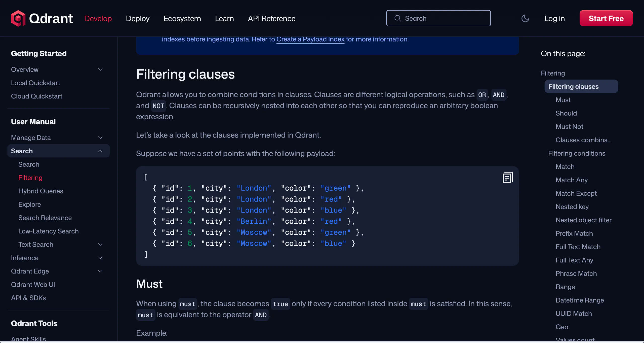Viewport: 644px width, 343px height.
Task: Jump to Geo section
Action: [562, 327]
